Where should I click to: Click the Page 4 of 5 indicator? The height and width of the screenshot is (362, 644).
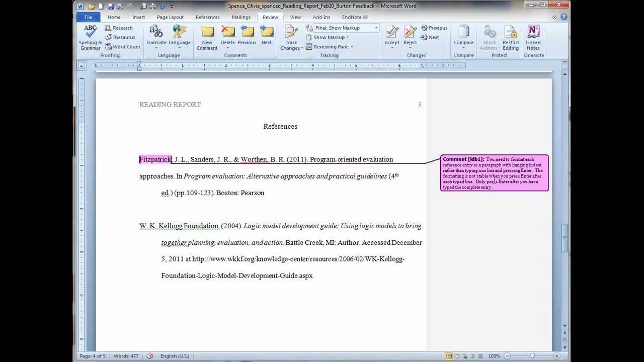point(93,356)
